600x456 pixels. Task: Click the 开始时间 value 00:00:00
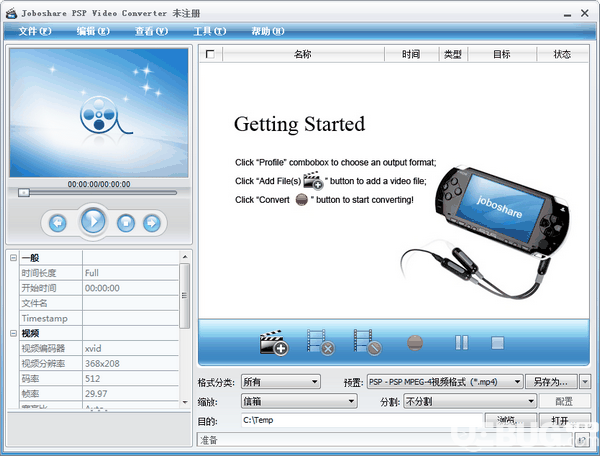[x=130, y=288]
